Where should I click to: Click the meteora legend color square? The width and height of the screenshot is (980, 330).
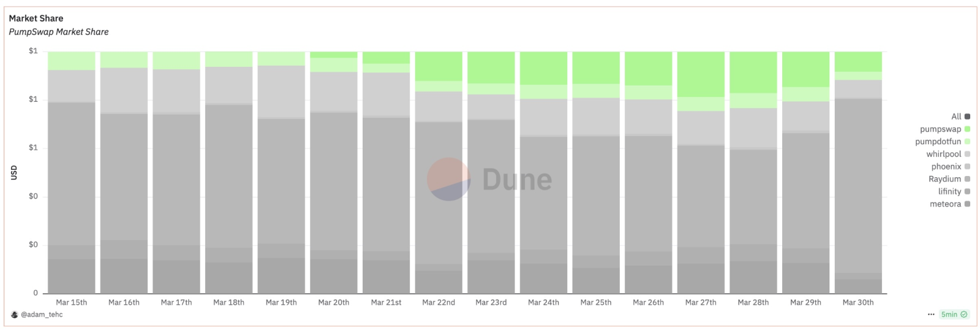click(x=967, y=204)
